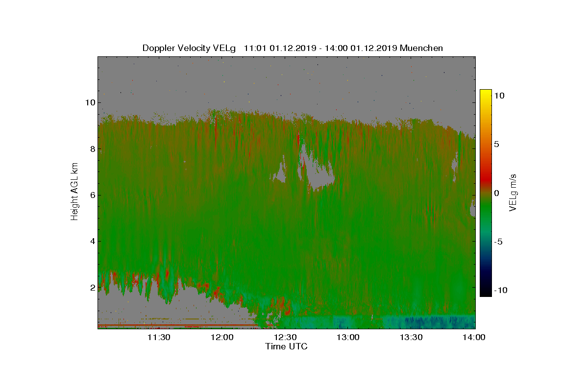Image resolution: width=588 pixels, height=392 pixels.
Task: Click the height axis label 2
Action: [92, 287]
